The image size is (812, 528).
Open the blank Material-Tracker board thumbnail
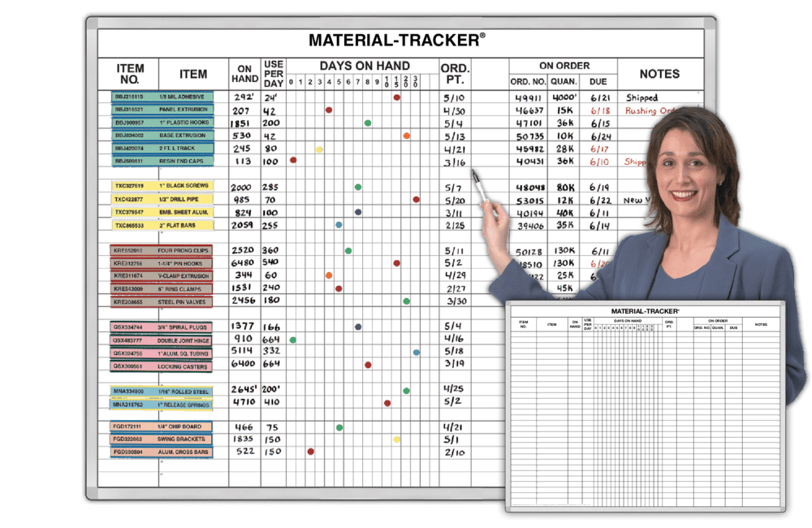(x=645, y=405)
